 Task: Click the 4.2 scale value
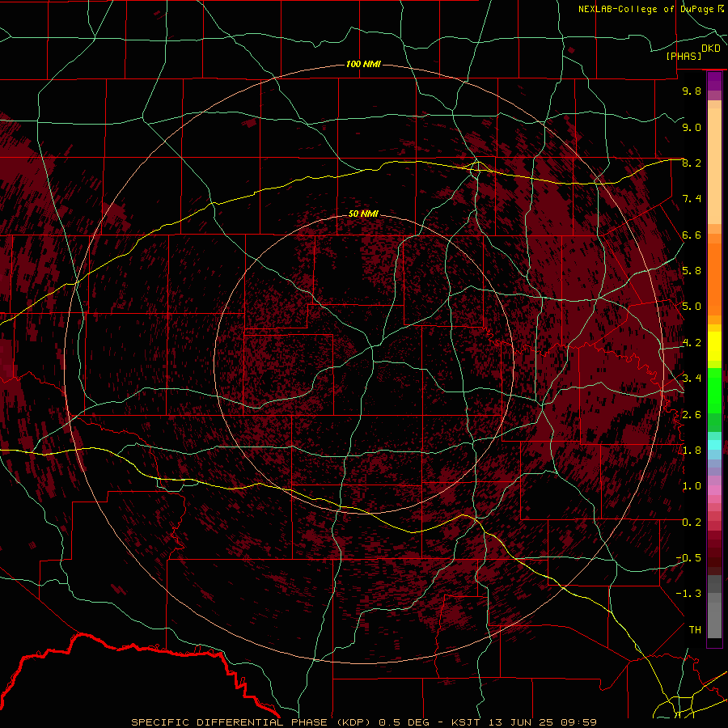coord(692,343)
